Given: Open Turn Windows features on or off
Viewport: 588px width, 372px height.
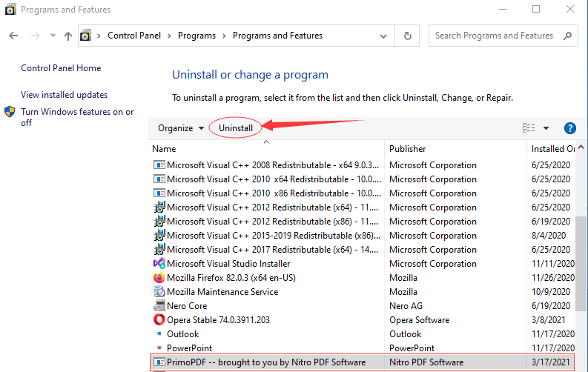Looking at the screenshot, I should (77, 117).
